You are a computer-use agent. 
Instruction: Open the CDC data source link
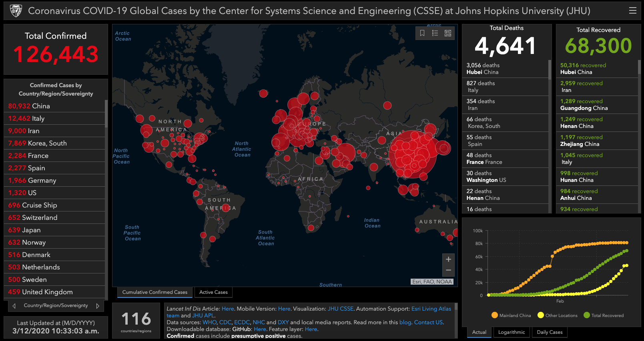pyautogui.click(x=225, y=322)
